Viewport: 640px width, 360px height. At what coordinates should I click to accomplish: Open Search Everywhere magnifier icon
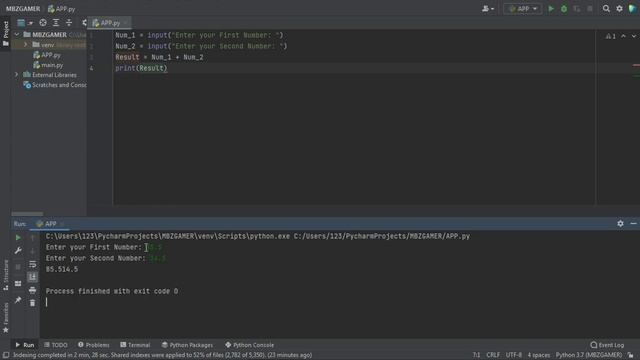click(606, 9)
